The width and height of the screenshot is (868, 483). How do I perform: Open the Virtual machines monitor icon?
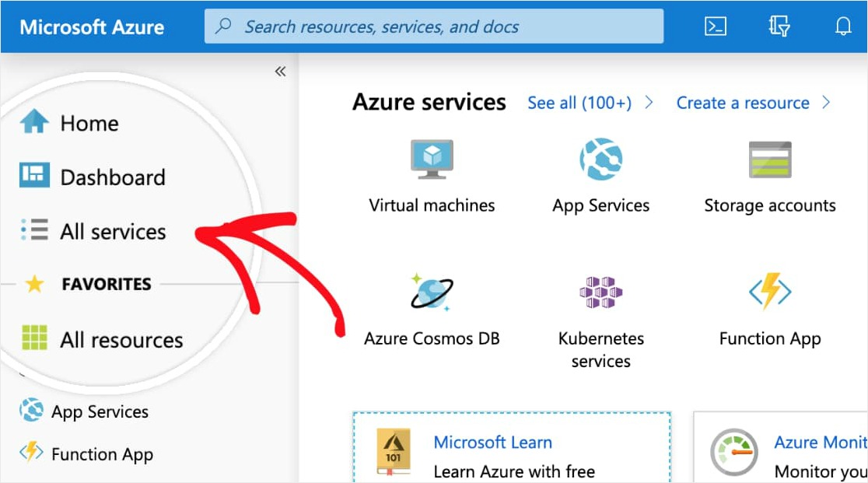tap(432, 159)
